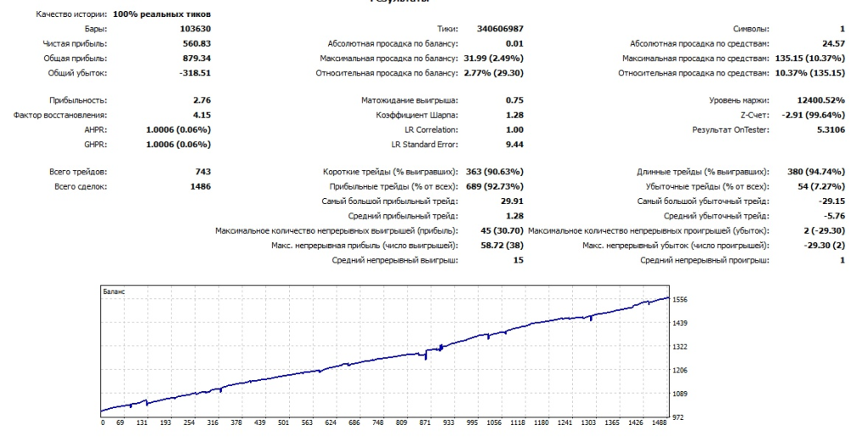This screenshot has width=868, height=442.
Task: Select the Всего сделок value 1486
Action: [x=201, y=186]
